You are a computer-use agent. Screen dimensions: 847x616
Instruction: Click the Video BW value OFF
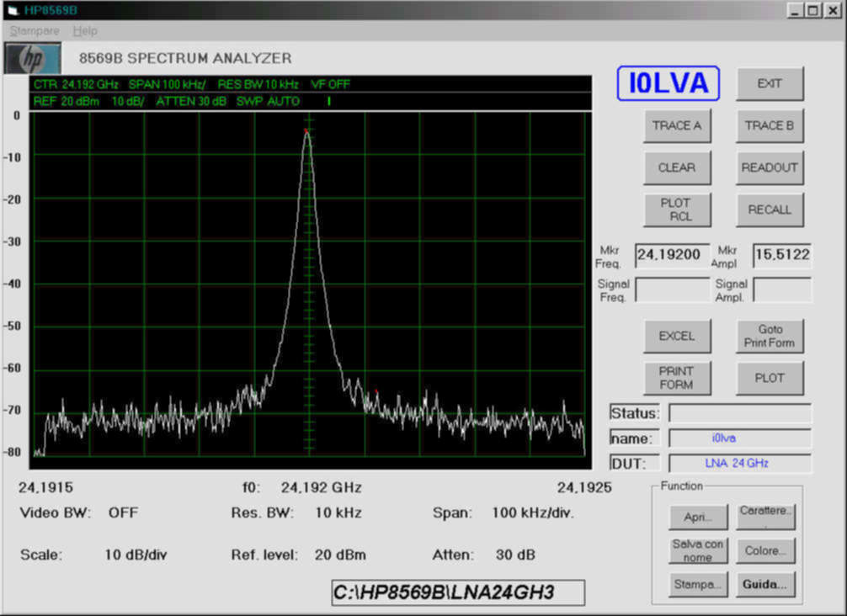point(123,512)
